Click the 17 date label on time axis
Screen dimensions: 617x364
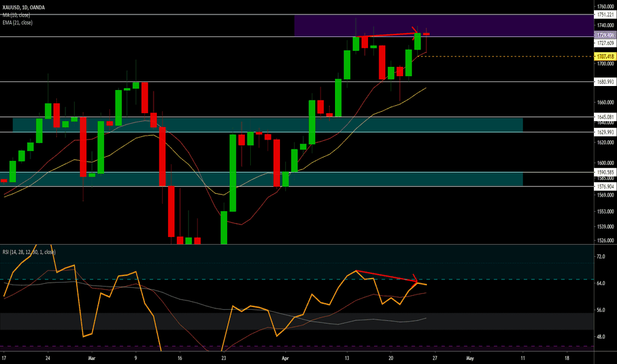(x=4, y=359)
